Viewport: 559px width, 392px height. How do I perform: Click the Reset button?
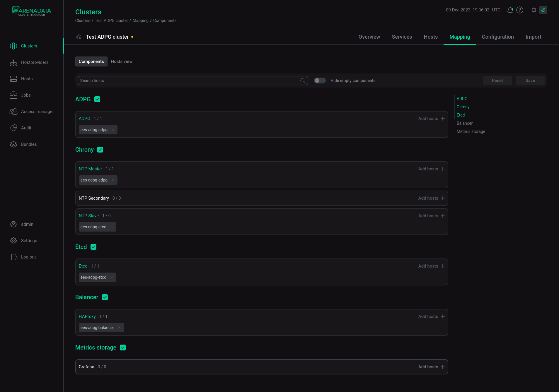pyautogui.click(x=497, y=81)
